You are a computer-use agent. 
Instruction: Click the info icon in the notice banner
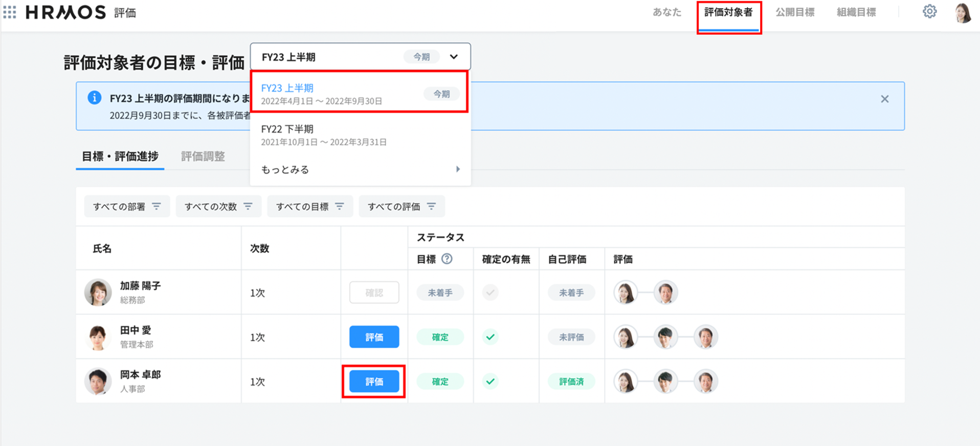coord(94,98)
